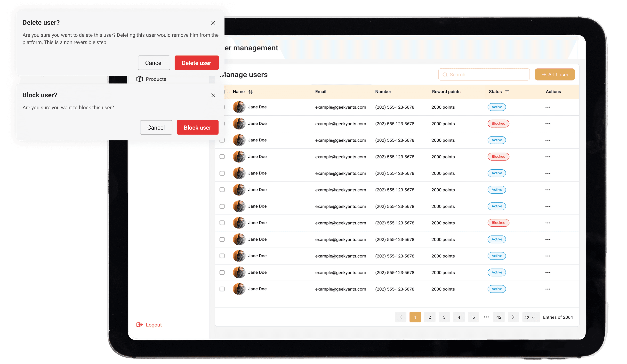Cancel the Block user dialog
The height and width of the screenshot is (364, 627).
point(156,127)
